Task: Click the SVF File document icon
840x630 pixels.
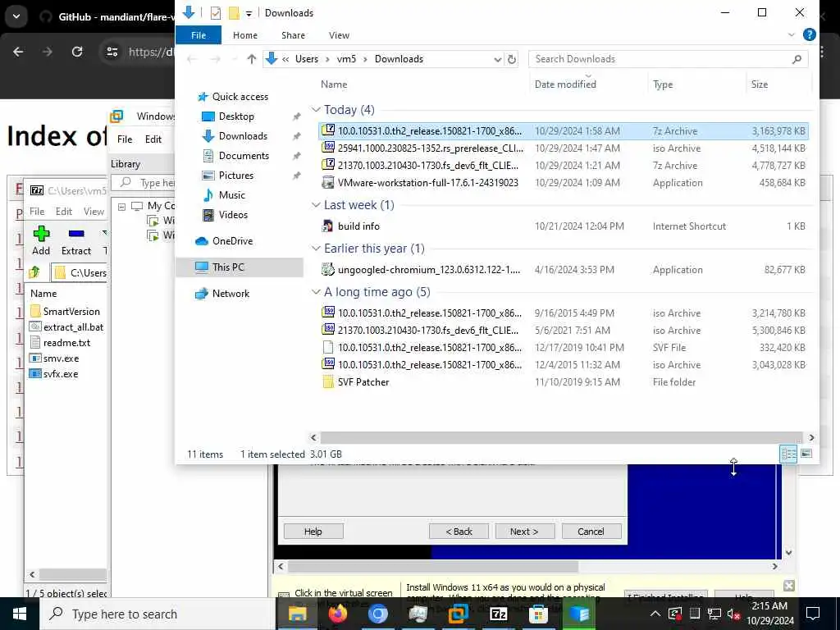Action: point(328,347)
